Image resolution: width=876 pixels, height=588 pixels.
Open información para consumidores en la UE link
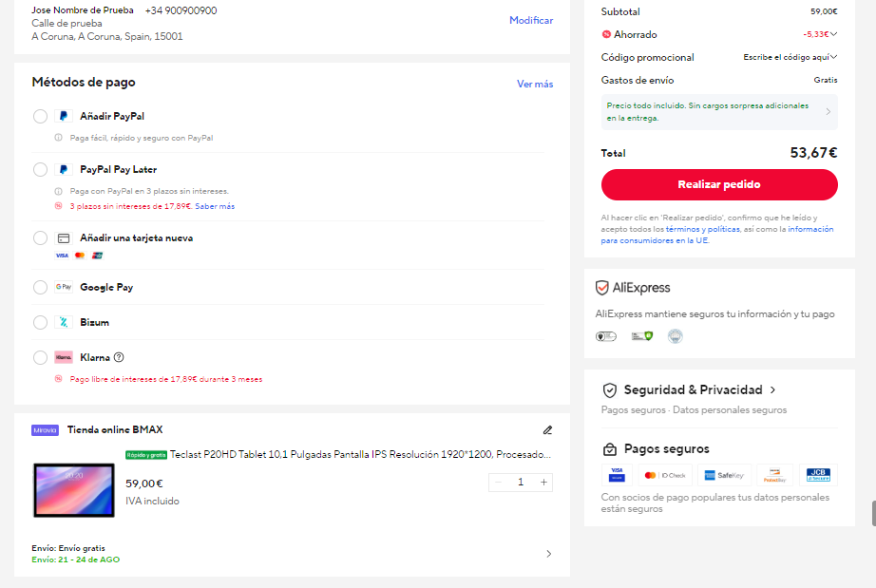pos(718,235)
